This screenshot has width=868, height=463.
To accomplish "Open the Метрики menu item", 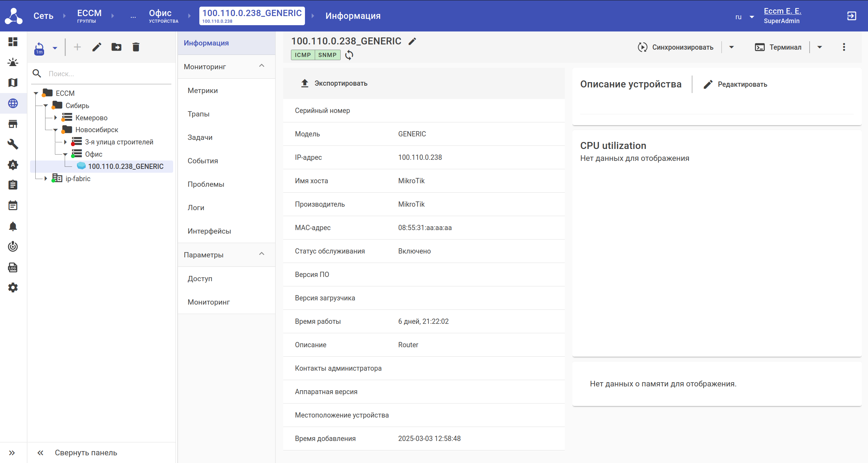I will click(202, 91).
